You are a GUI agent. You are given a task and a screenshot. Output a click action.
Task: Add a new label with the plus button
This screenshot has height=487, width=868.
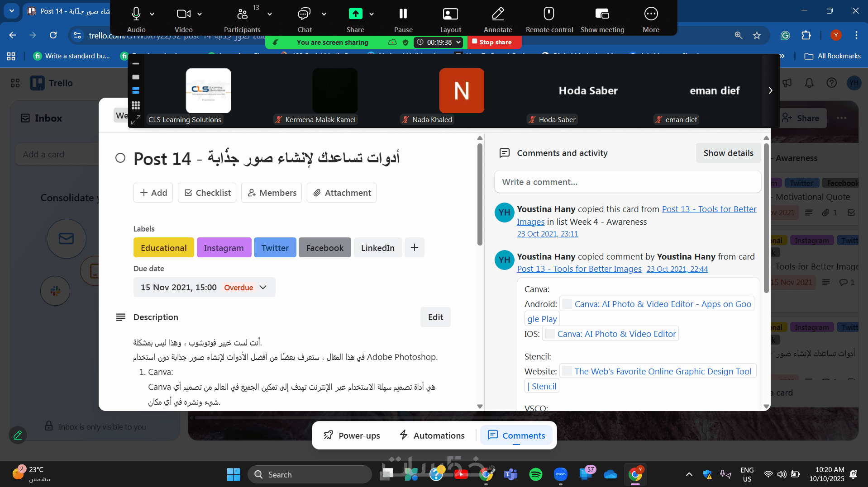coord(415,247)
